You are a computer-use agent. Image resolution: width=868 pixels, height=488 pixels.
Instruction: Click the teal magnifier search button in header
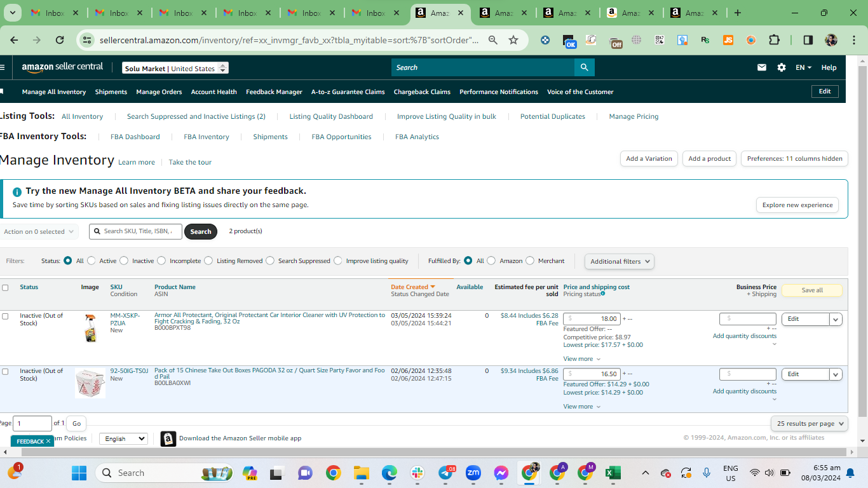[584, 67]
